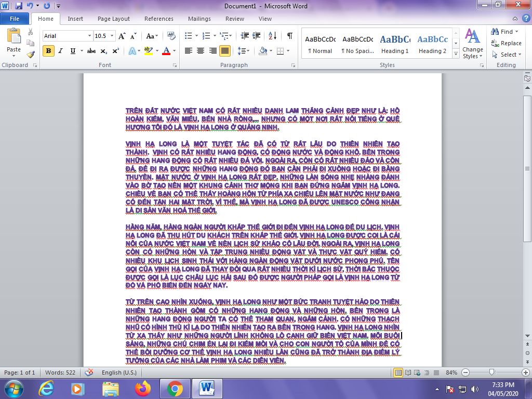
Task: Switch to Full Screen Reading view
Action: coord(408,373)
